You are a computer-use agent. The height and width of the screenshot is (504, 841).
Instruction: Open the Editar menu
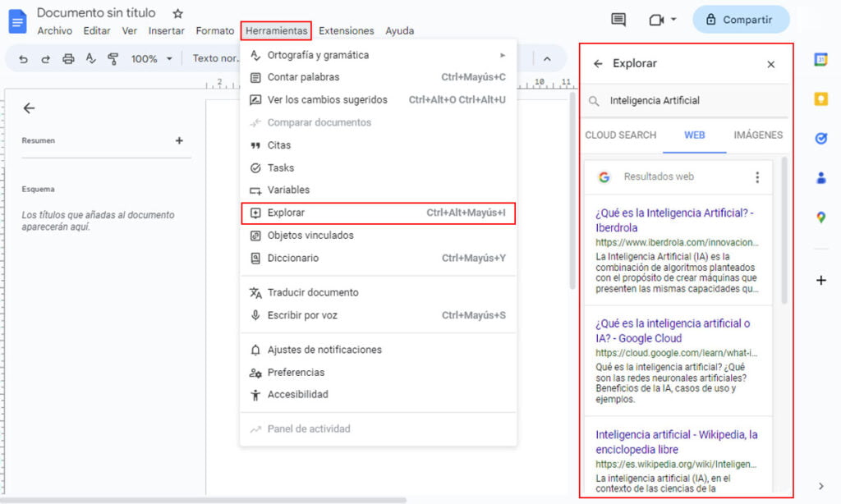tap(97, 31)
